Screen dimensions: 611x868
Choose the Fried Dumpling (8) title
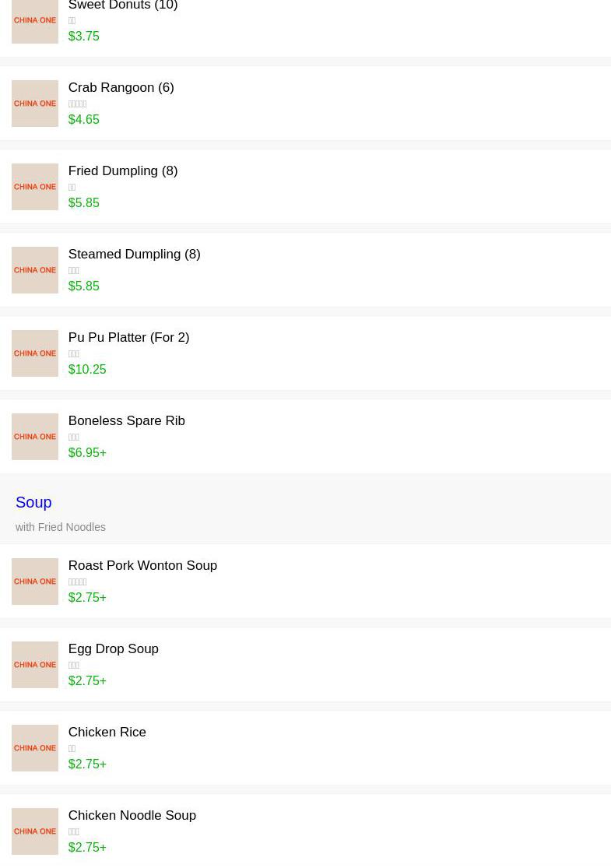pos(122,171)
